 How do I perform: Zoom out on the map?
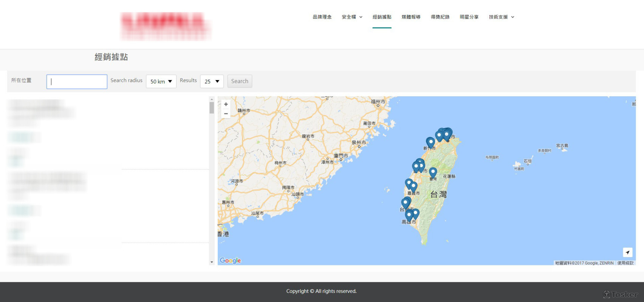(x=226, y=114)
